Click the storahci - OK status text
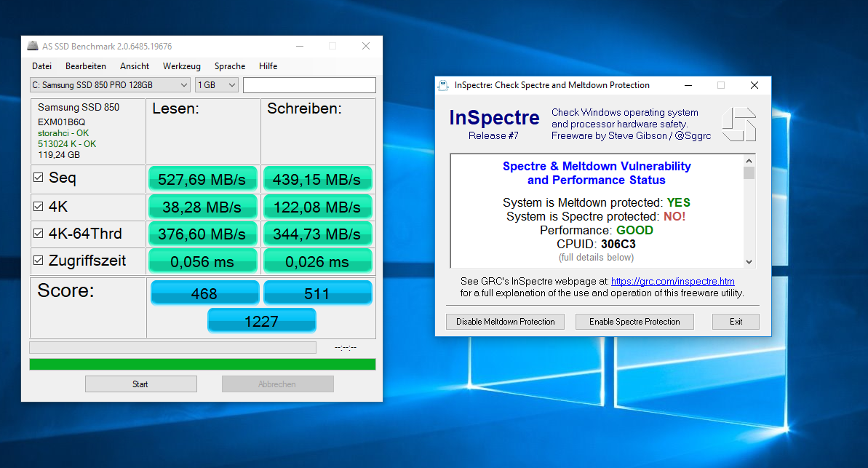Viewport: 868px width, 468px height. [x=63, y=133]
